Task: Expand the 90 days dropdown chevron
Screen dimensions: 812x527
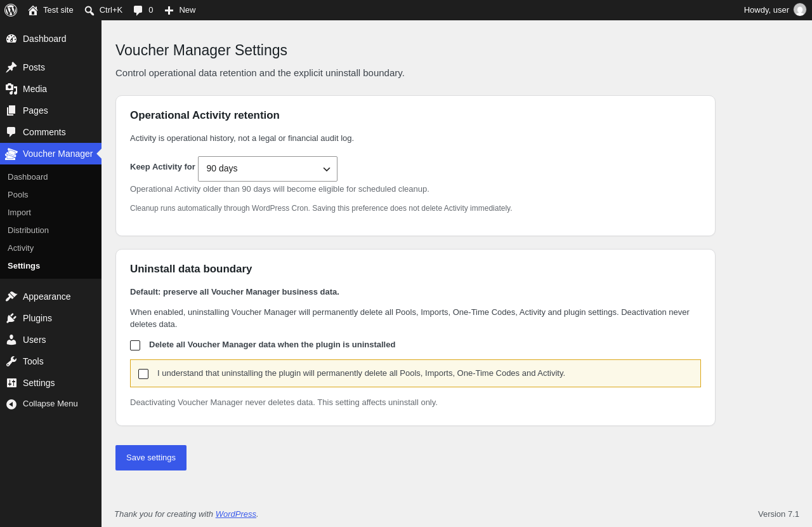Action: [327, 169]
